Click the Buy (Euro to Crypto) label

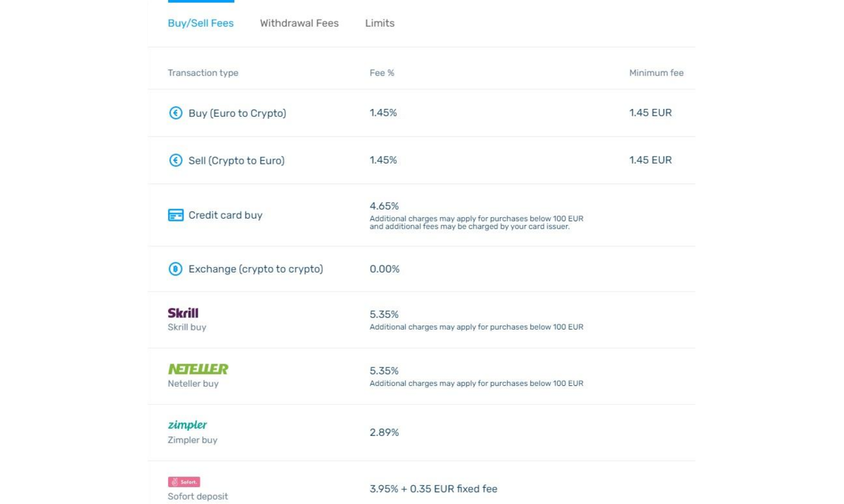(237, 113)
